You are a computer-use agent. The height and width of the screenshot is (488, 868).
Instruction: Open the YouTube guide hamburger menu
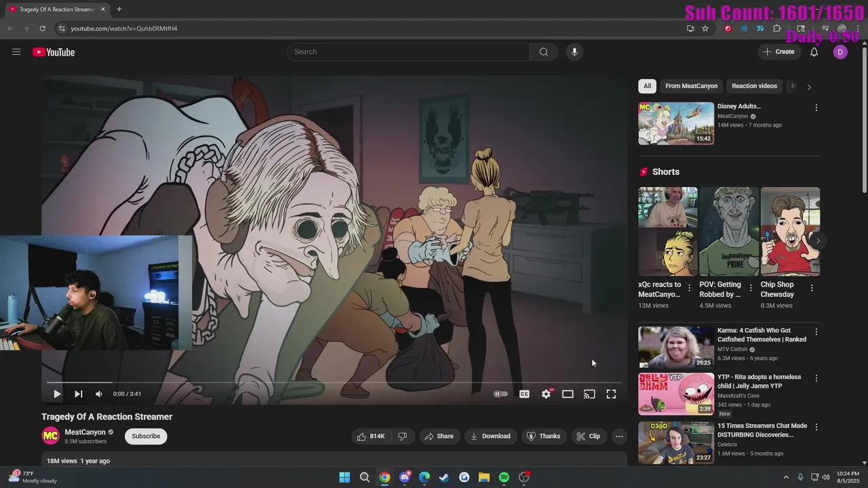[16, 52]
